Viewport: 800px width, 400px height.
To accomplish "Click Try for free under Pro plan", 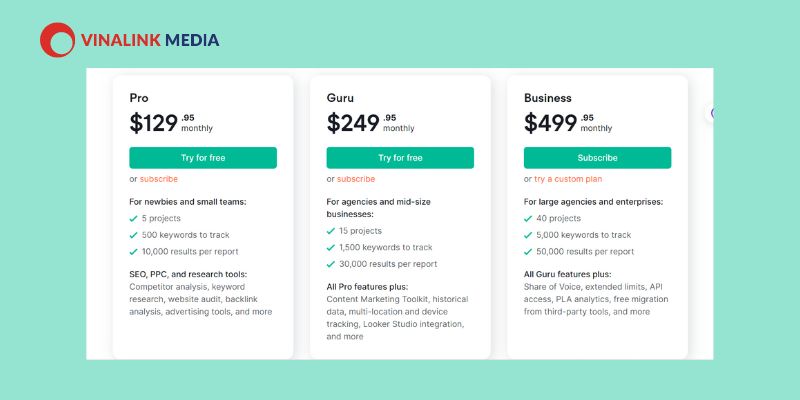I will [203, 158].
